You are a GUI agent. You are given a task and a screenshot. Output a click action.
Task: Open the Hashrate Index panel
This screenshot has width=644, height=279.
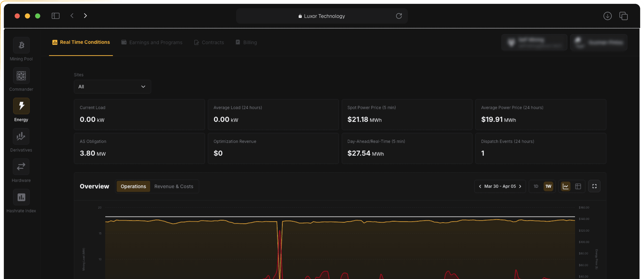(x=21, y=197)
